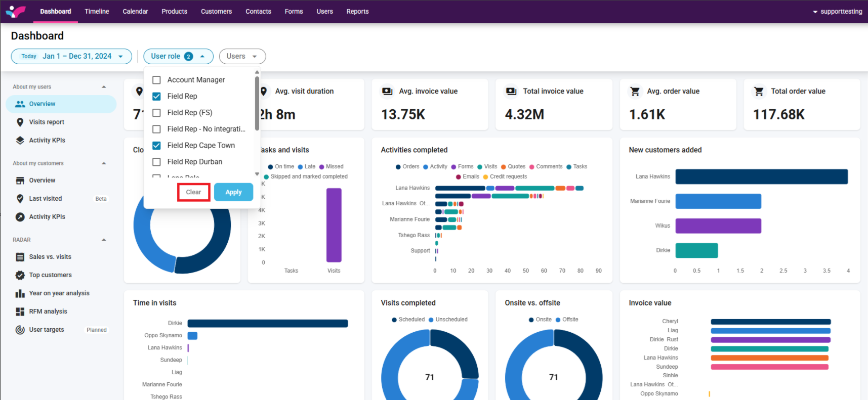Collapse the RADAR sidebar section
868x400 pixels.
[x=104, y=240]
